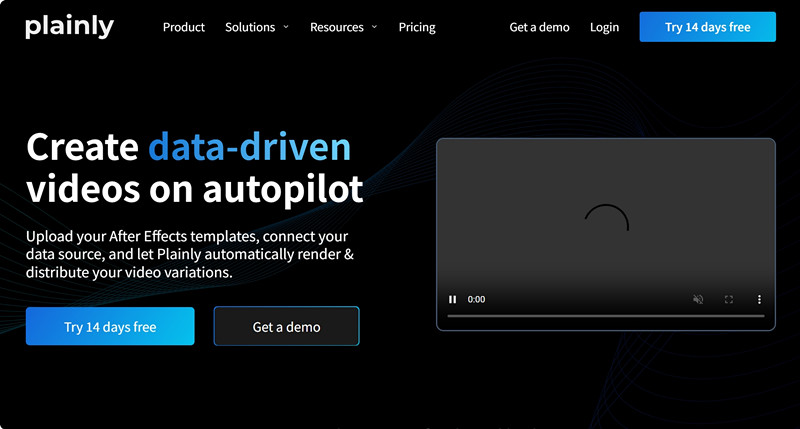The height and width of the screenshot is (429, 800).
Task: Open the Resources menu item
Action: (337, 27)
